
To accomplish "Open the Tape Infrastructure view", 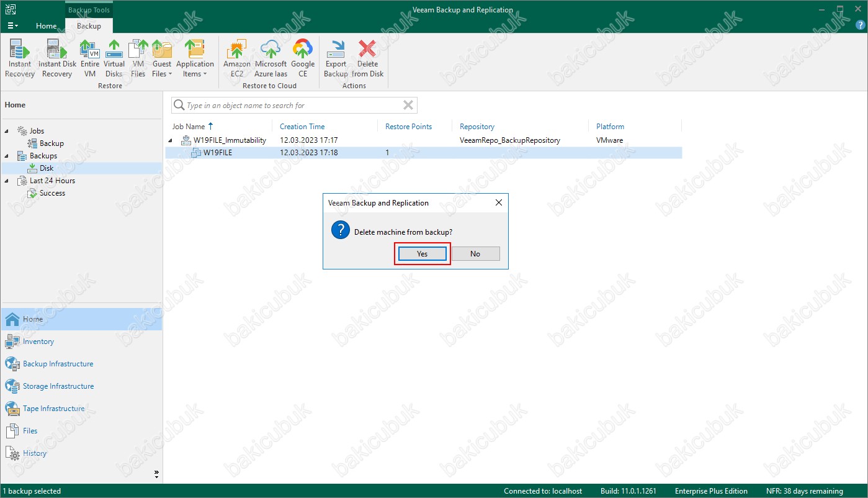I will pos(81,409).
